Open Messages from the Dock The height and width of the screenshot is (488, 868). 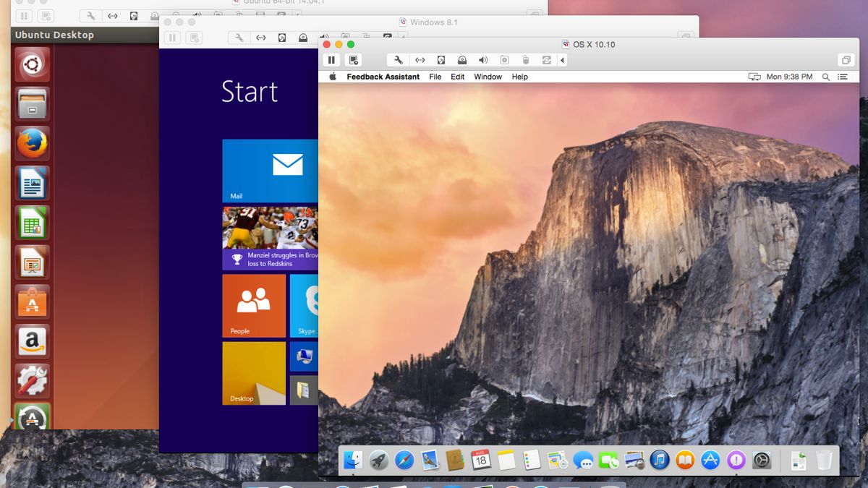tap(583, 460)
